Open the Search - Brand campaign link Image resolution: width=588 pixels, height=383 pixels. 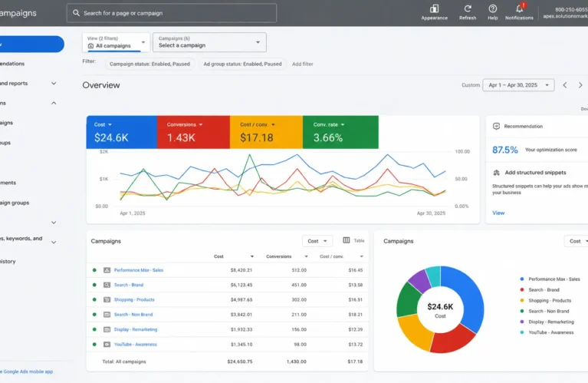129,285
